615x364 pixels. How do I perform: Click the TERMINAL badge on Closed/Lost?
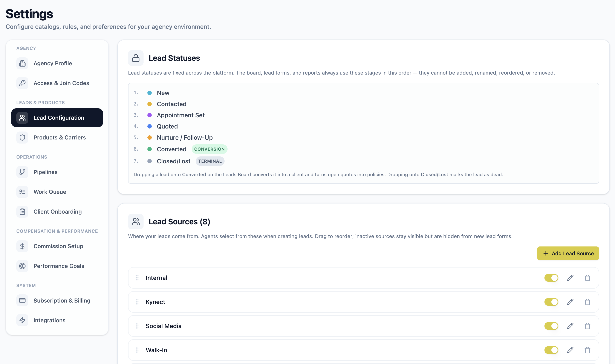coord(210,161)
